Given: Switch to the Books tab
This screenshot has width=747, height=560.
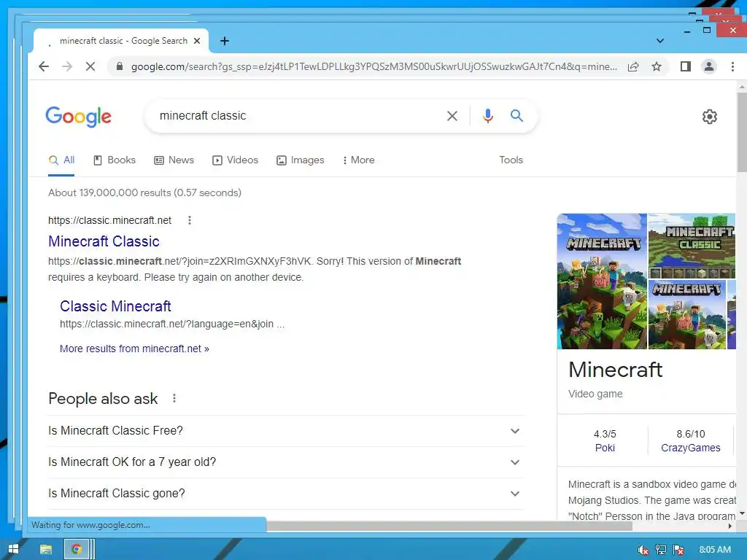Looking at the screenshot, I should [x=115, y=160].
